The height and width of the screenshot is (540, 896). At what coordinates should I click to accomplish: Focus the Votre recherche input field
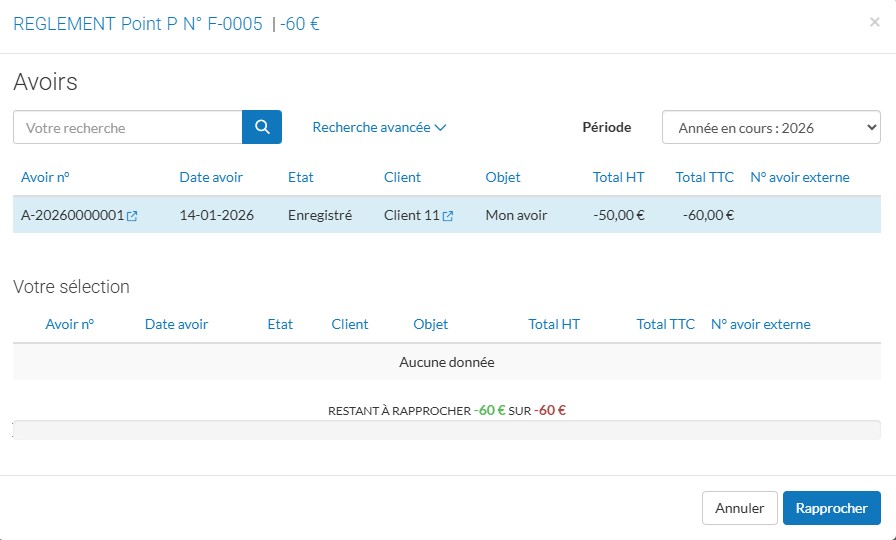coord(128,127)
